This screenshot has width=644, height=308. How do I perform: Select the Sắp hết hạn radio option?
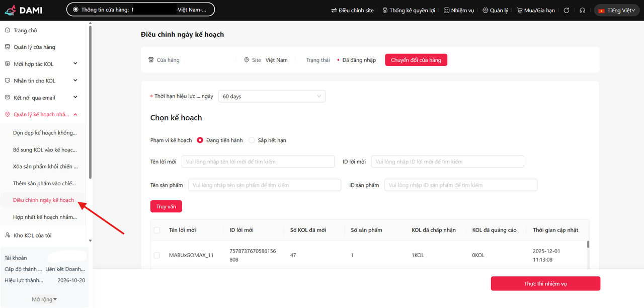point(252,140)
